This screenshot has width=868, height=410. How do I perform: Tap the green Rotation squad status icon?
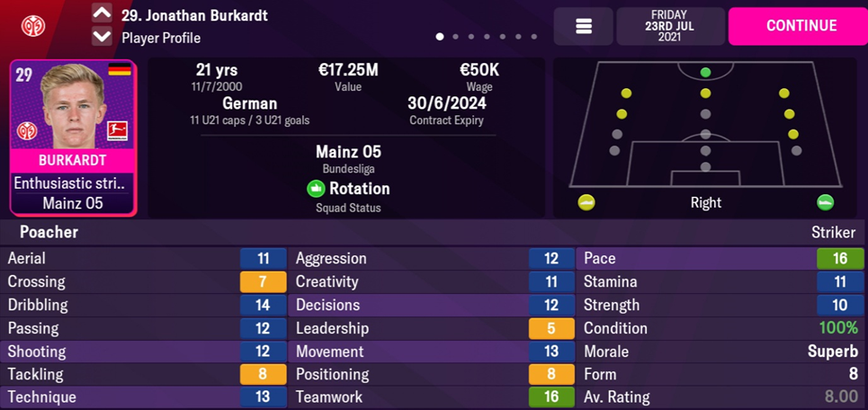316,189
